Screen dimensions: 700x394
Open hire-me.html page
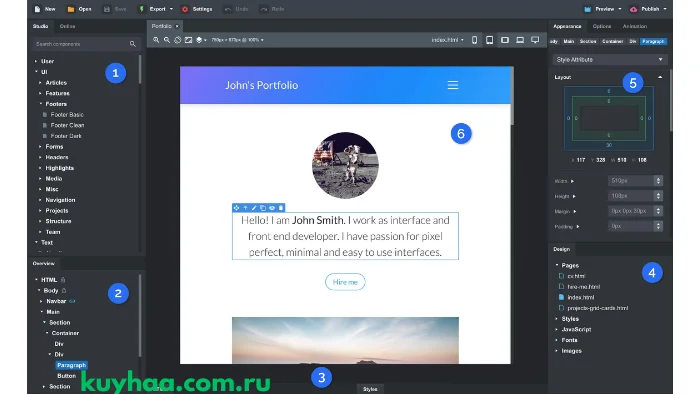point(583,286)
